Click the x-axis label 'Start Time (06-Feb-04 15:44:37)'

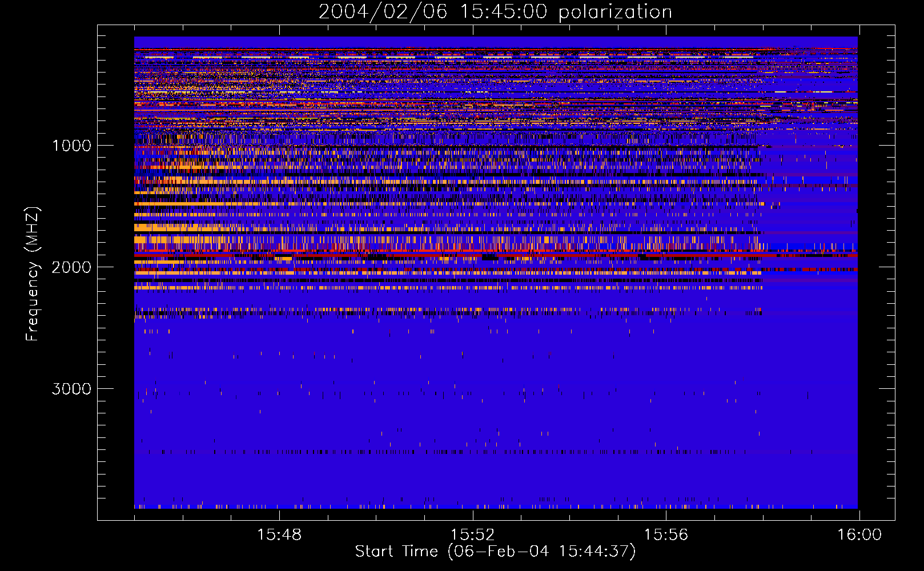click(495, 552)
